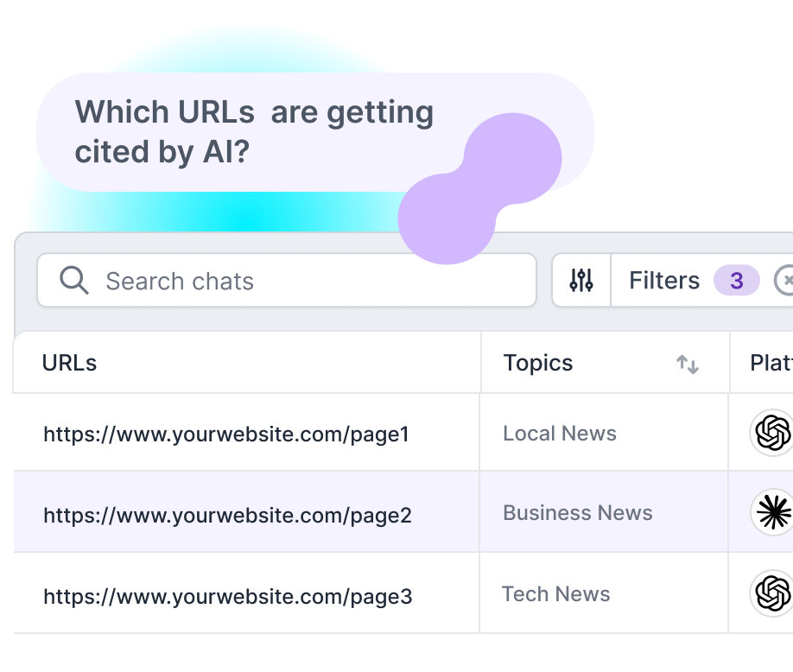Click the Business News topic label
This screenshot has height=672, width=793.
(x=577, y=513)
